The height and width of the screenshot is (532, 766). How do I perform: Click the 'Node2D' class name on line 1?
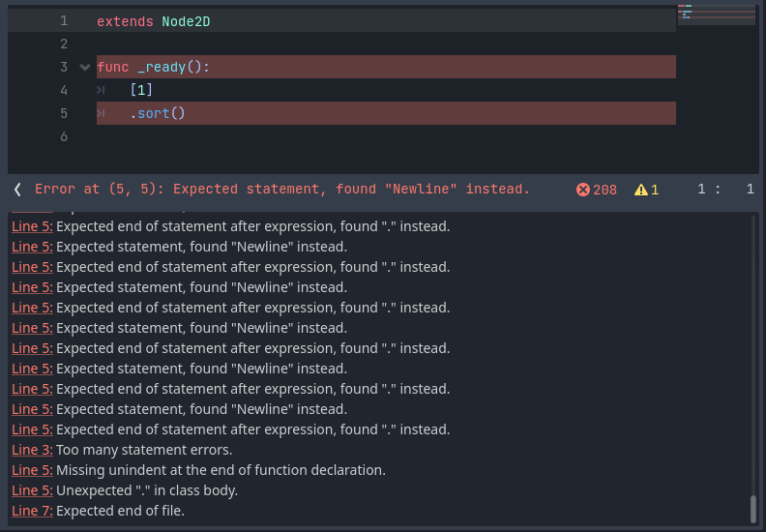click(186, 21)
